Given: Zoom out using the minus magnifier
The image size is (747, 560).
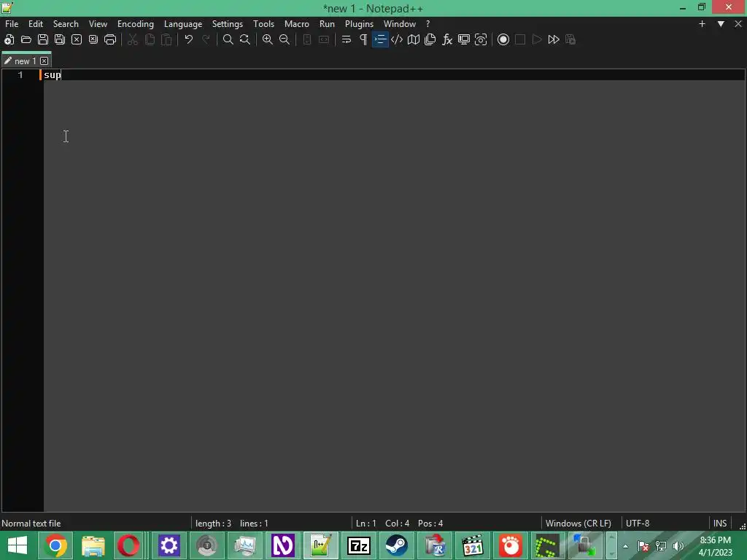Looking at the screenshot, I should point(285,39).
